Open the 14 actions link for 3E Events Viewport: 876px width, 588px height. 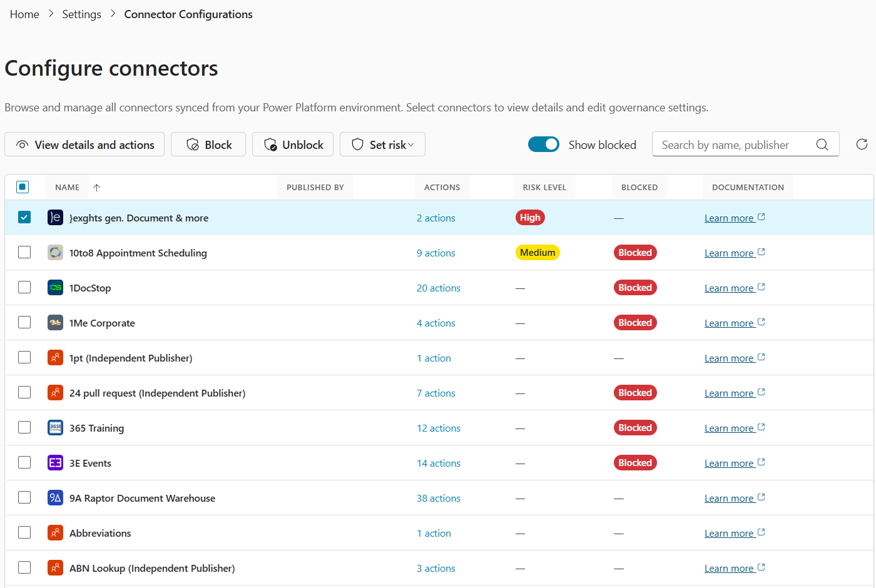coord(439,463)
